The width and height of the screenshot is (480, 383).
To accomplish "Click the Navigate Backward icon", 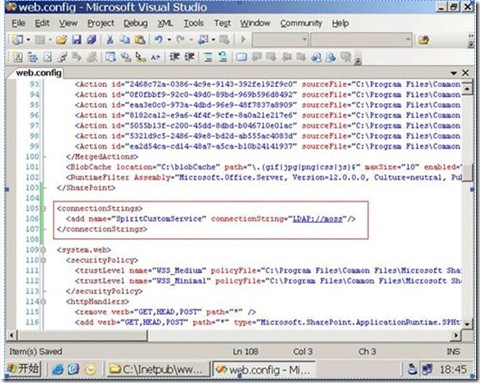I will (203, 40).
